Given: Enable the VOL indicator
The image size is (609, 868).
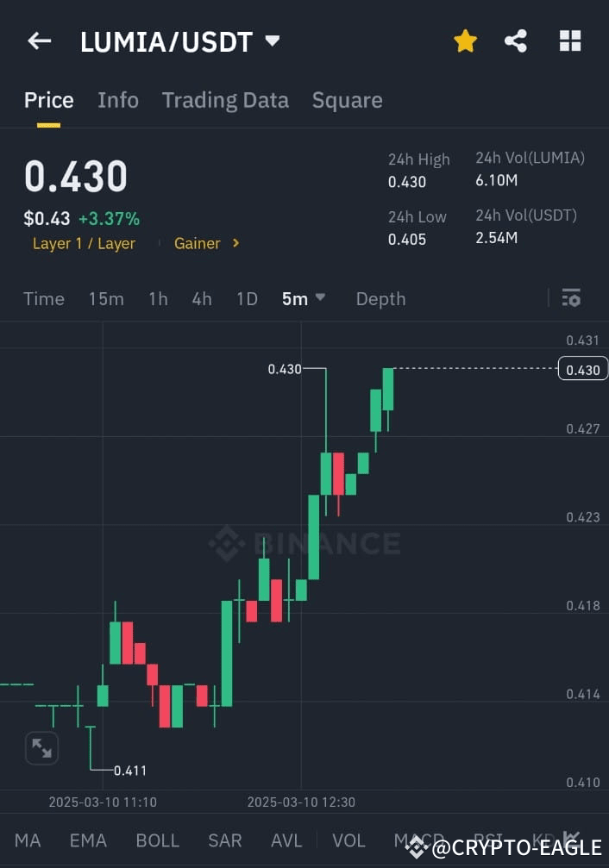Looking at the screenshot, I should pos(348,840).
